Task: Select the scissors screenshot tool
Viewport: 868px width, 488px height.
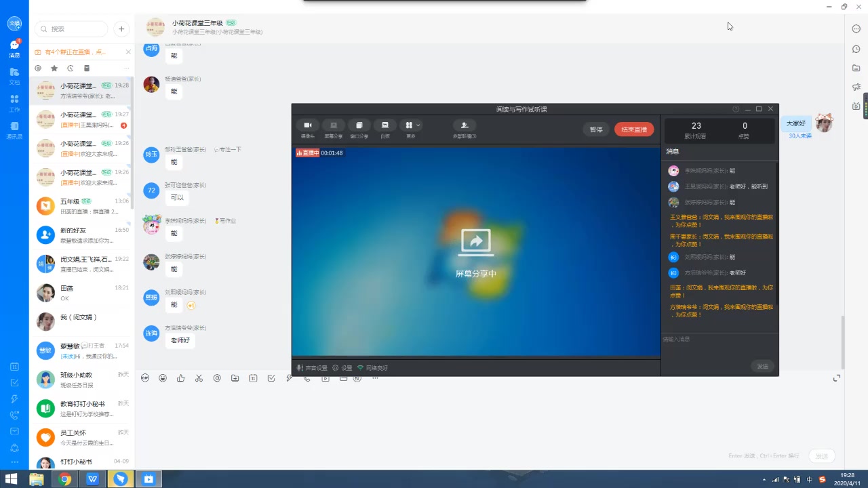Action: coord(199,378)
